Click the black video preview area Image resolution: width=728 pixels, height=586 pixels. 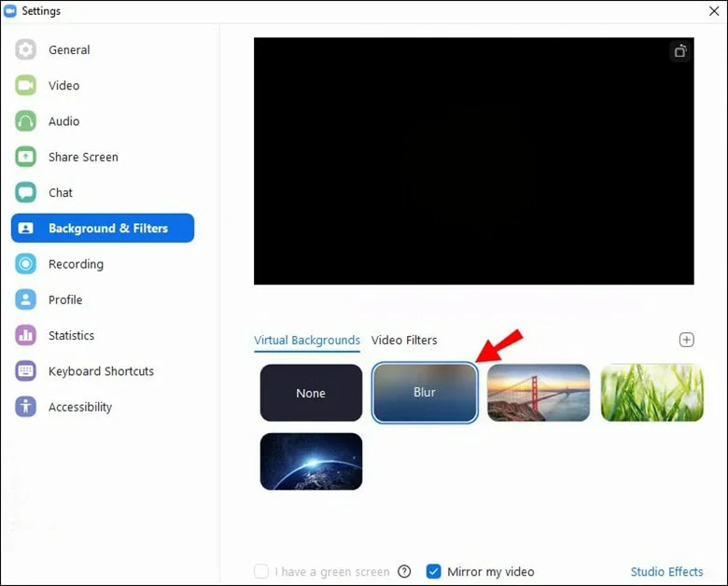pyautogui.click(x=473, y=161)
